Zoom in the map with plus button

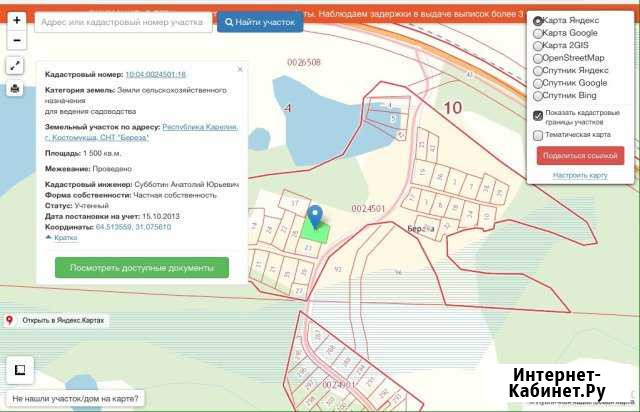point(17,20)
